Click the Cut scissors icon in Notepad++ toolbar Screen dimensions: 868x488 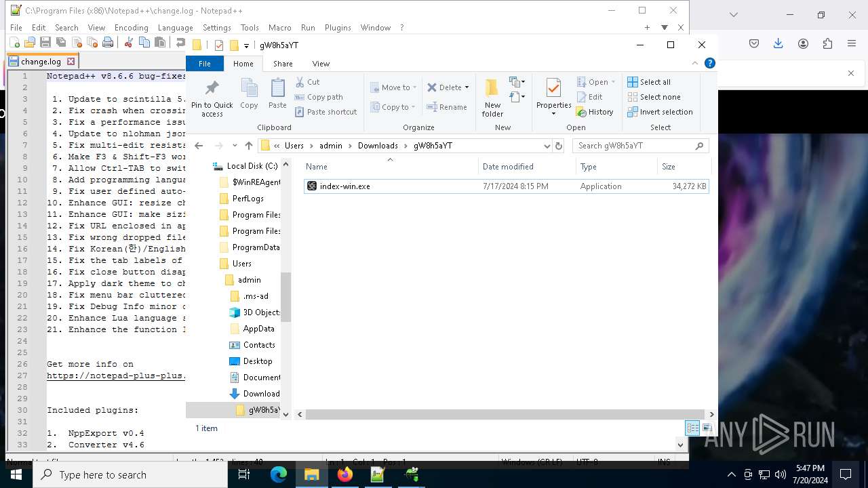(128, 42)
